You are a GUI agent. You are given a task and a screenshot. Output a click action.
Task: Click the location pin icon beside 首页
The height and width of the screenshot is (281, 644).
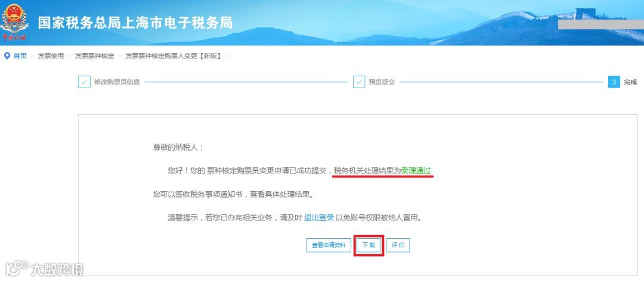(x=7, y=56)
